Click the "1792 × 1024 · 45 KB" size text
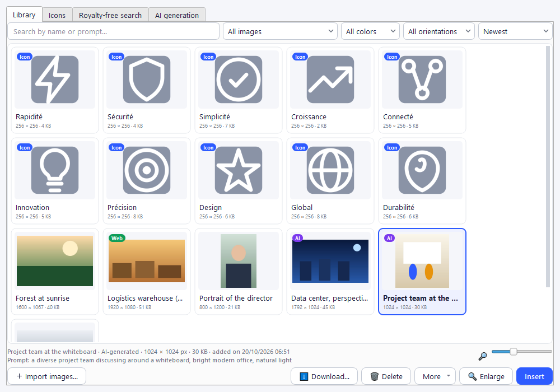The width and height of the screenshot is (560, 392). pos(313,307)
